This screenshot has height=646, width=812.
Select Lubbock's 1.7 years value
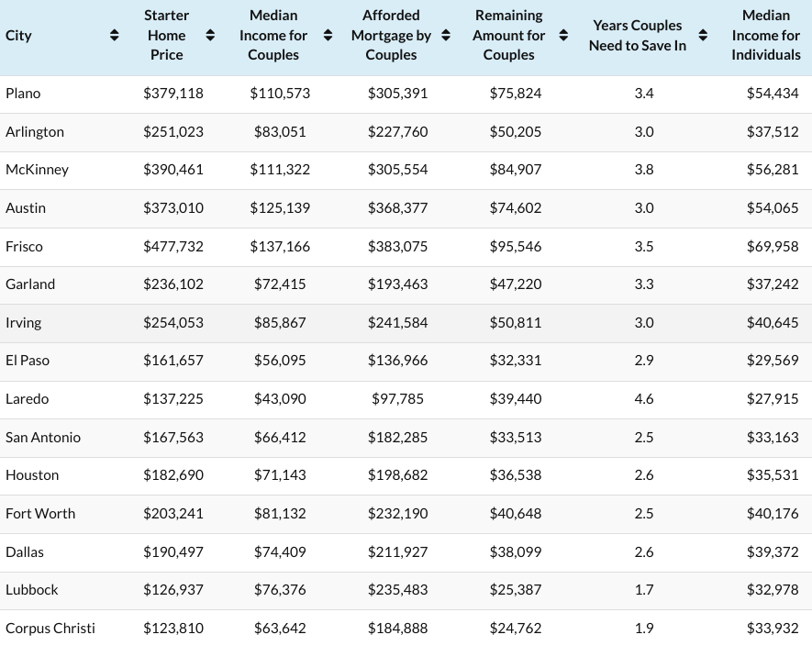pos(644,590)
